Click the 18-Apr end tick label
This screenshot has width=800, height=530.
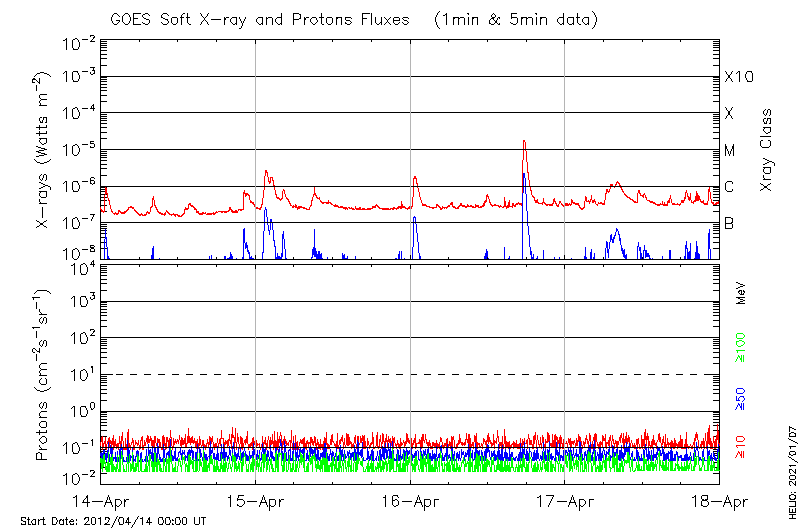click(x=719, y=502)
